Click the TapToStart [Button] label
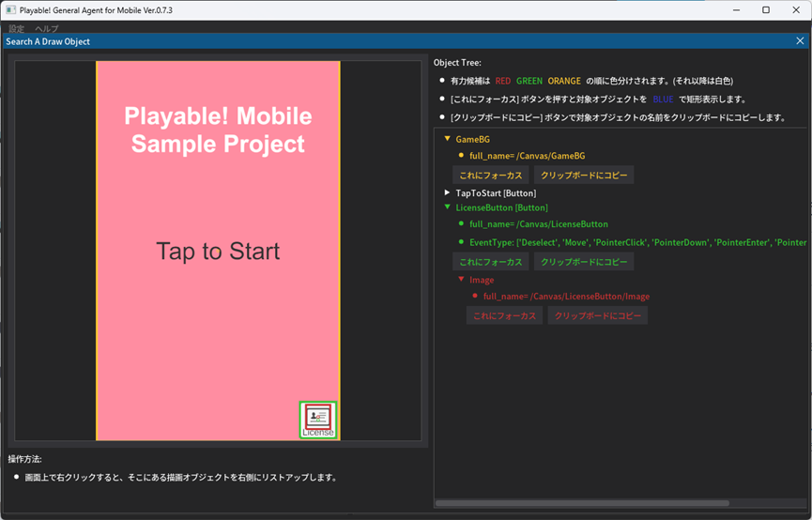 (496, 193)
